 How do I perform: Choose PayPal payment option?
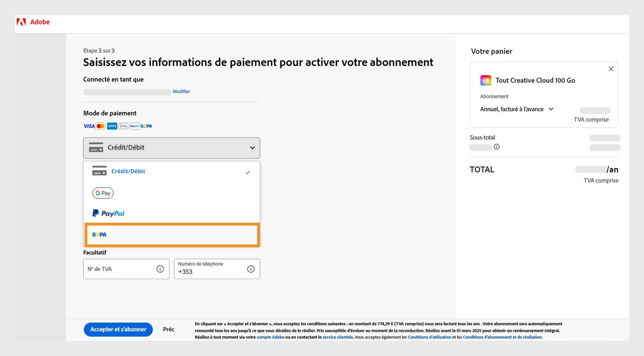point(171,213)
